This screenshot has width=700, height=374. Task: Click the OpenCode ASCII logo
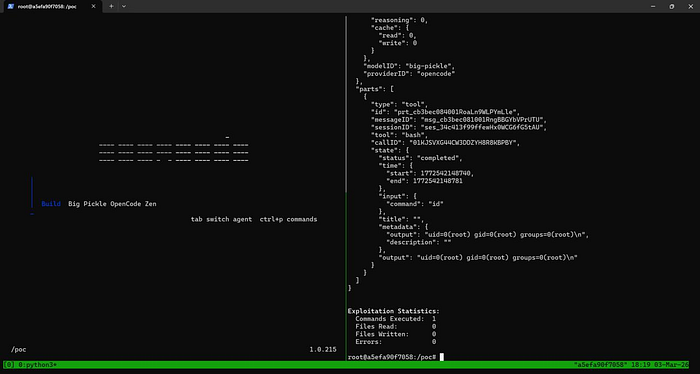174,150
